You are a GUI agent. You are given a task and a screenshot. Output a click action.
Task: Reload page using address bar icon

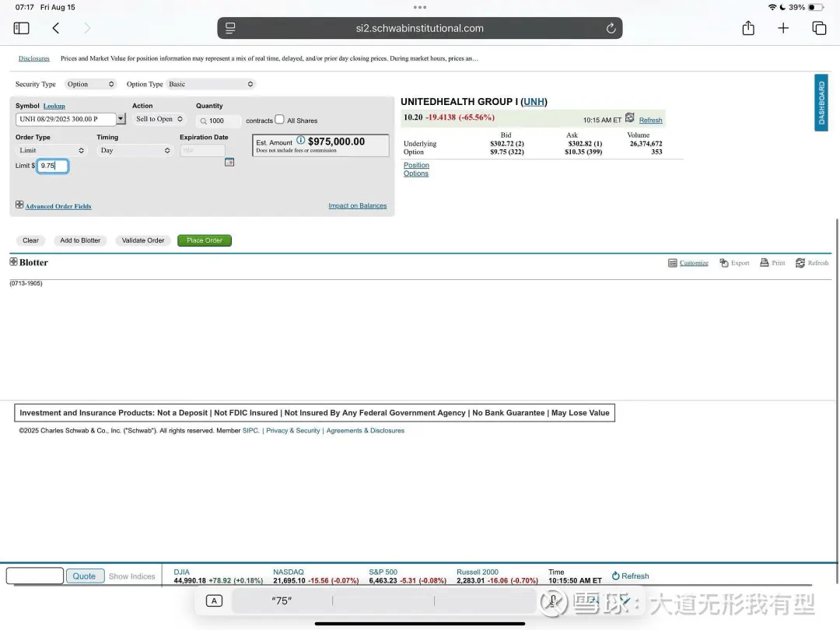611,28
